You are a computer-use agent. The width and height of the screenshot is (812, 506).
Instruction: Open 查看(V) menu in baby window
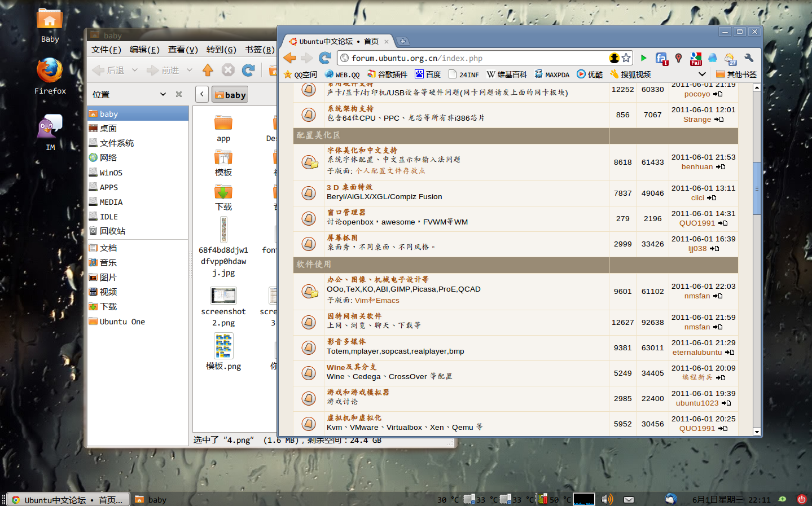(183, 50)
